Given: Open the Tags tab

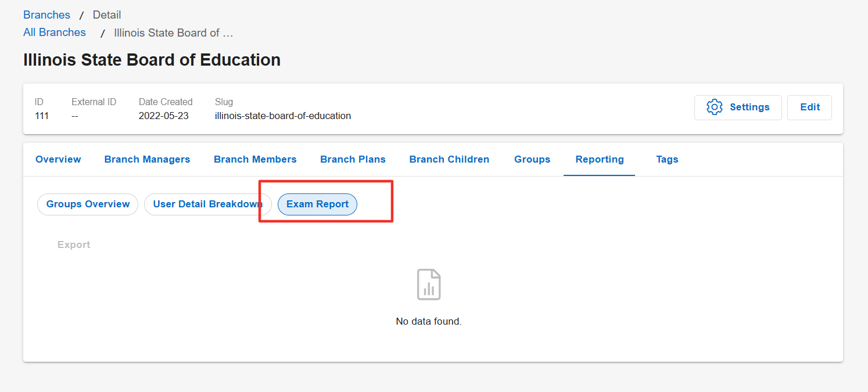Looking at the screenshot, I should coord(667,159).
